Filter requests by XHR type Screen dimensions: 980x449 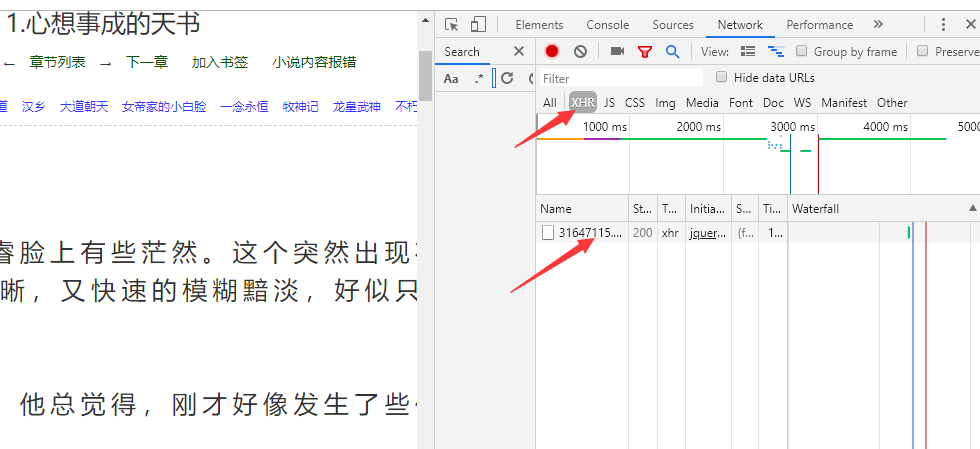click(x=582, y=103)
